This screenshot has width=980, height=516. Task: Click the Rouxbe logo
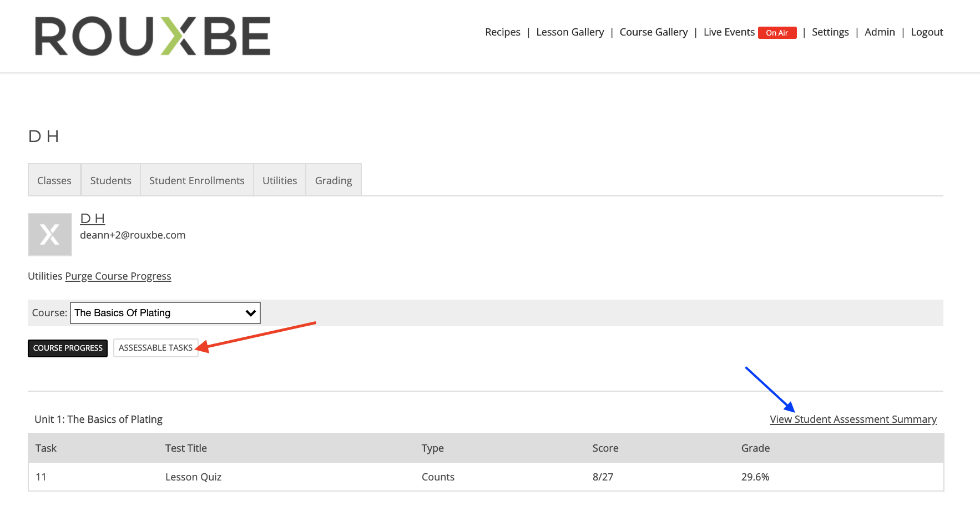(x=153, y=36)
